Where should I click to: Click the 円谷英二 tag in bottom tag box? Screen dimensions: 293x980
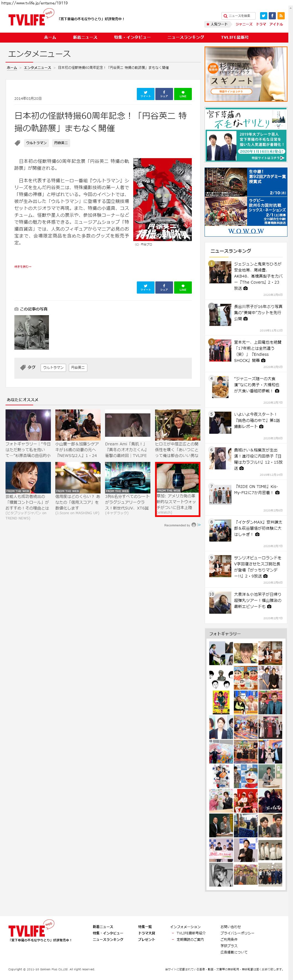(x=78, y=367)
